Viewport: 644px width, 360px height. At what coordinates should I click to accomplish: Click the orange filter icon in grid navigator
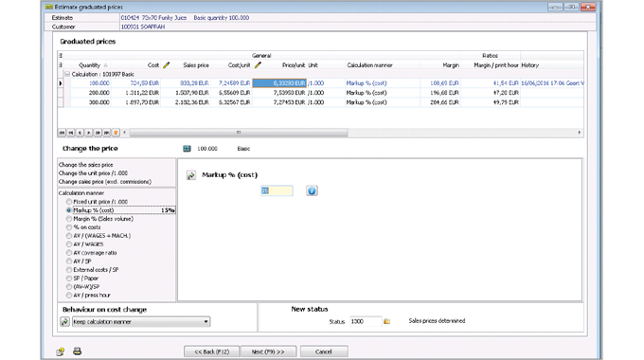tap(116, 133)
